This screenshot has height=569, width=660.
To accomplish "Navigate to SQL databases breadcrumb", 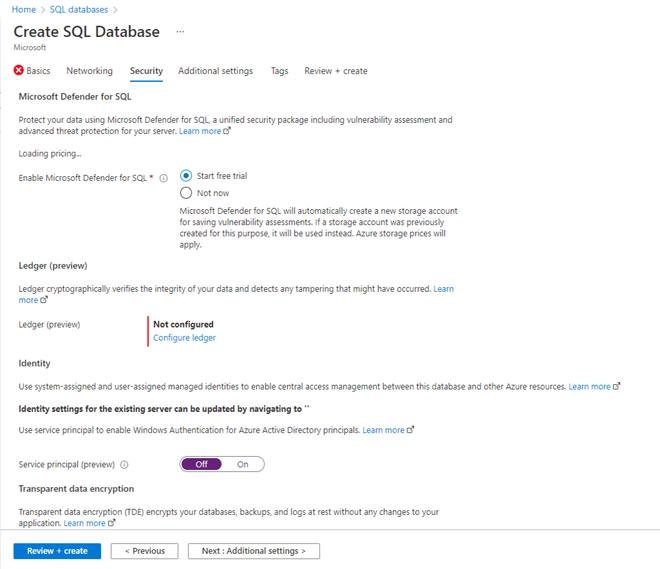I will point(79,9).
